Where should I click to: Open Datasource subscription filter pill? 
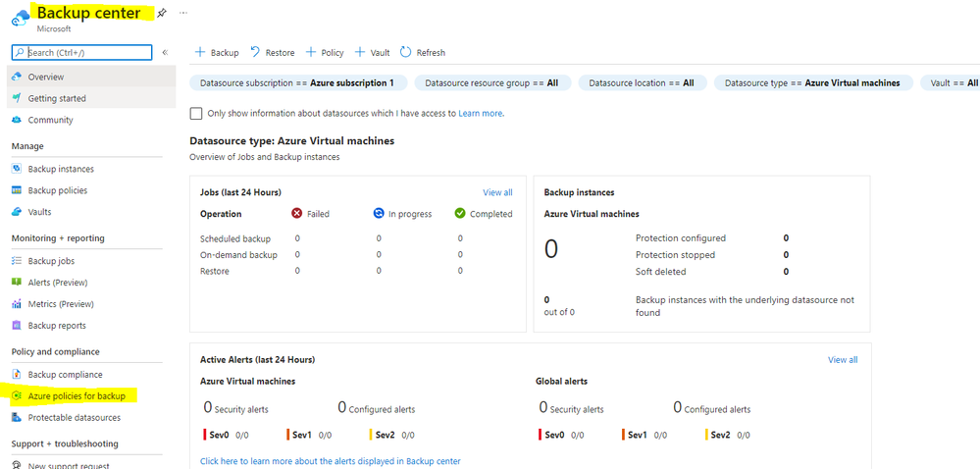pyautogui.click(x=298, y=83)
